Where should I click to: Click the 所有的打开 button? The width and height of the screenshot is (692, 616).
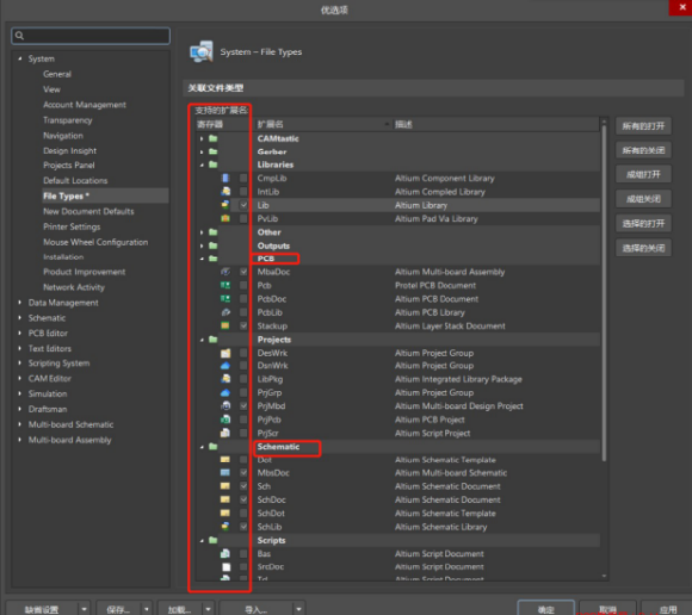(643, 126)
